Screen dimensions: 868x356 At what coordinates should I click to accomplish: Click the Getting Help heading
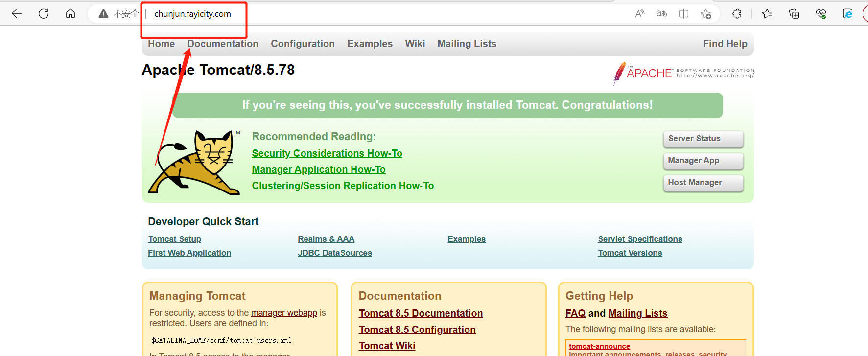coord(599,296)
